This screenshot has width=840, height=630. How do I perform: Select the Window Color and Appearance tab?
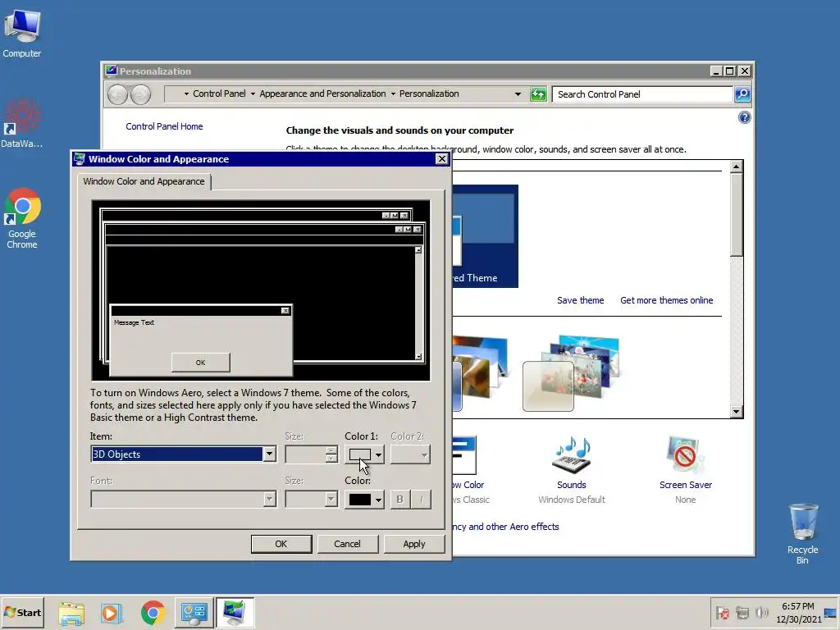tap(144, 181)
